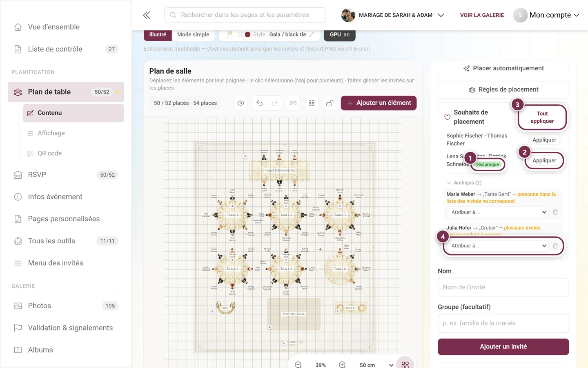Open the grid layout icon in toolbar
This screenshot has width=588, height=368.
(x=312, y=103)
